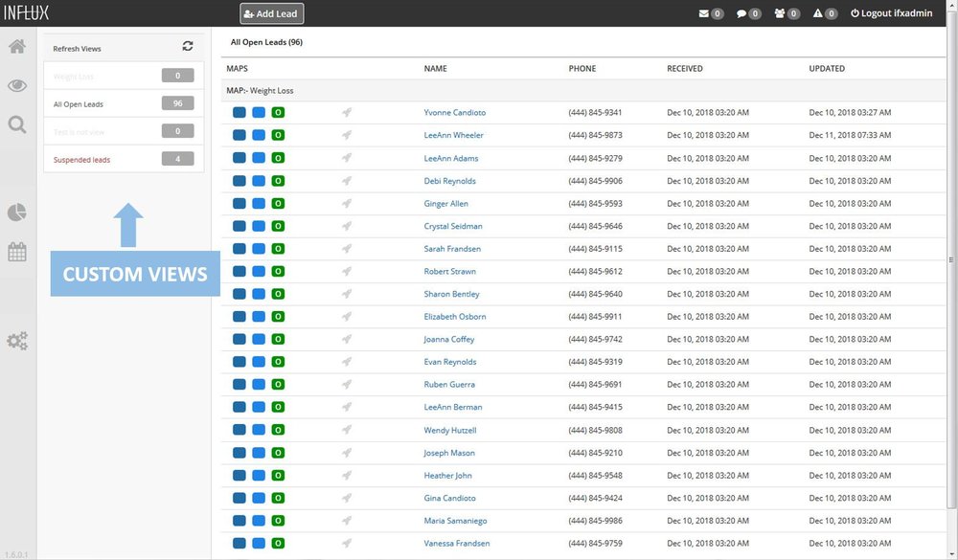958x560 pixels.
Task: Click the UPDATED column header
Action: tap(827, 68)
